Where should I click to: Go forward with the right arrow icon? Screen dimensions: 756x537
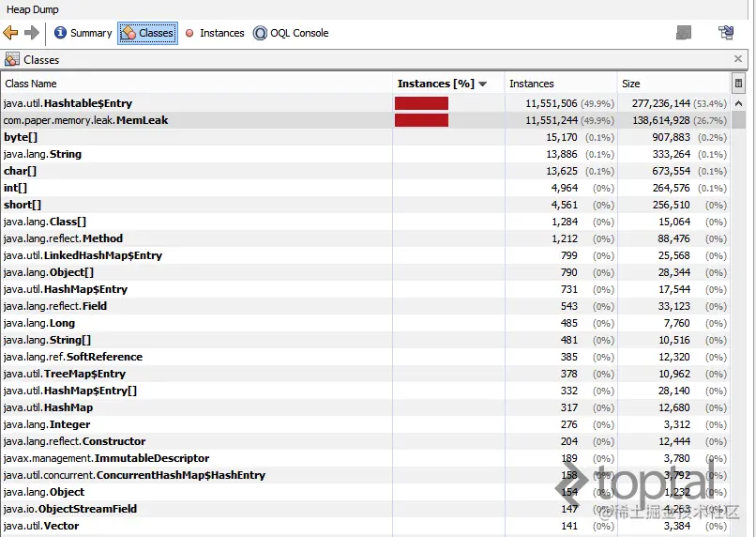coord(31,33)
